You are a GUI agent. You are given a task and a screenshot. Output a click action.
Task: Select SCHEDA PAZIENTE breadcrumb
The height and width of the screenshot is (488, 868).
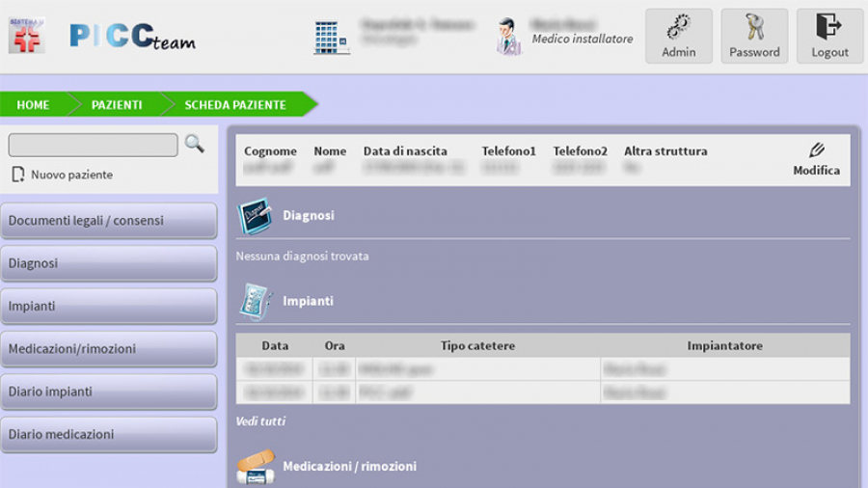pyautogui.click(x=234, y=104)
